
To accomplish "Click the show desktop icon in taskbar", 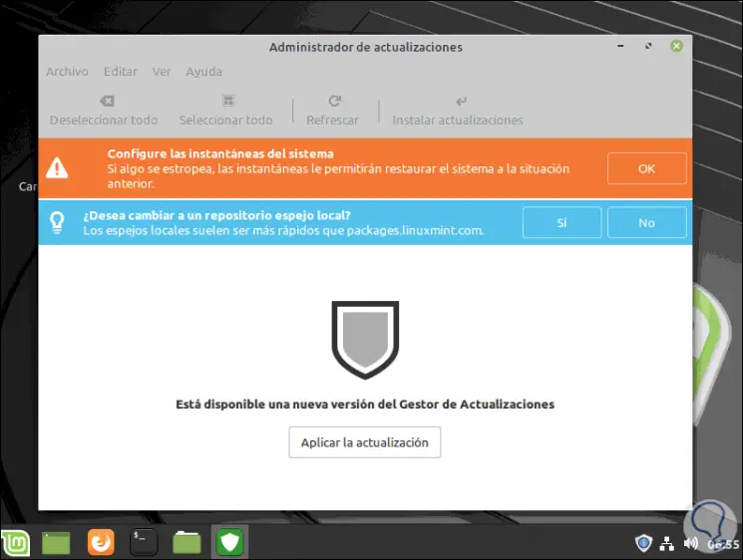I will [x=57, y=542].
